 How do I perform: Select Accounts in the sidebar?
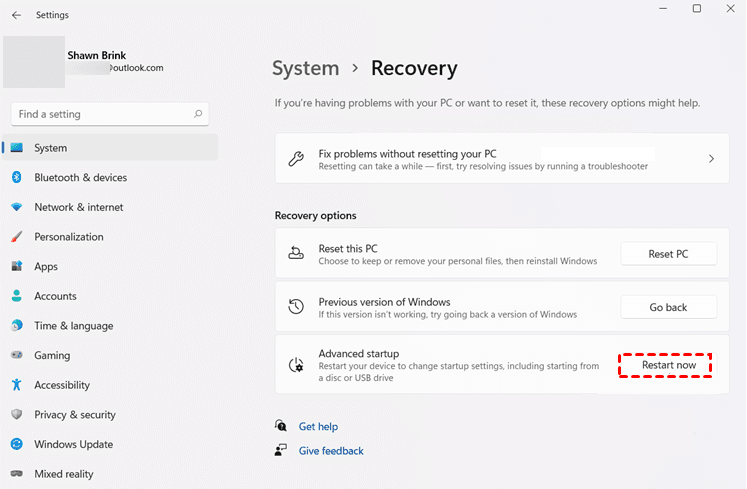pyautogui.click(x=55, y=296)
